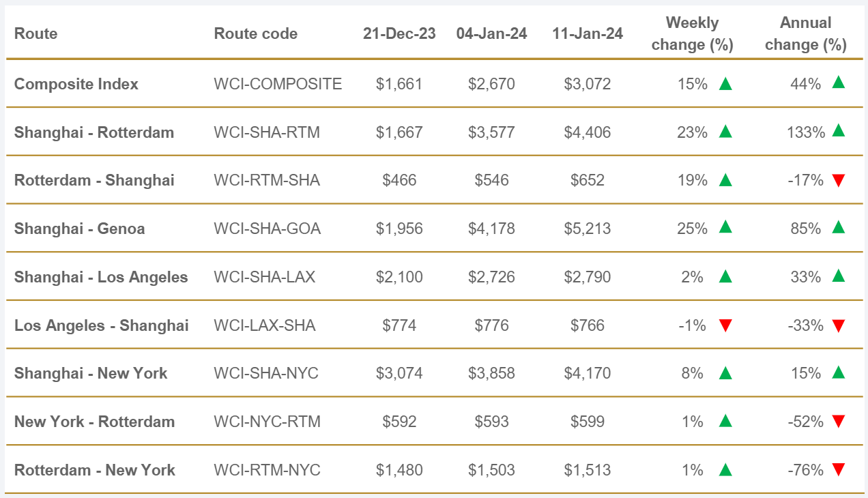Screen dimensions: 868x498
Task: Click the green up arrow for Shanghai - Los Angeles weekly change
Action: (x=725, y=276)
